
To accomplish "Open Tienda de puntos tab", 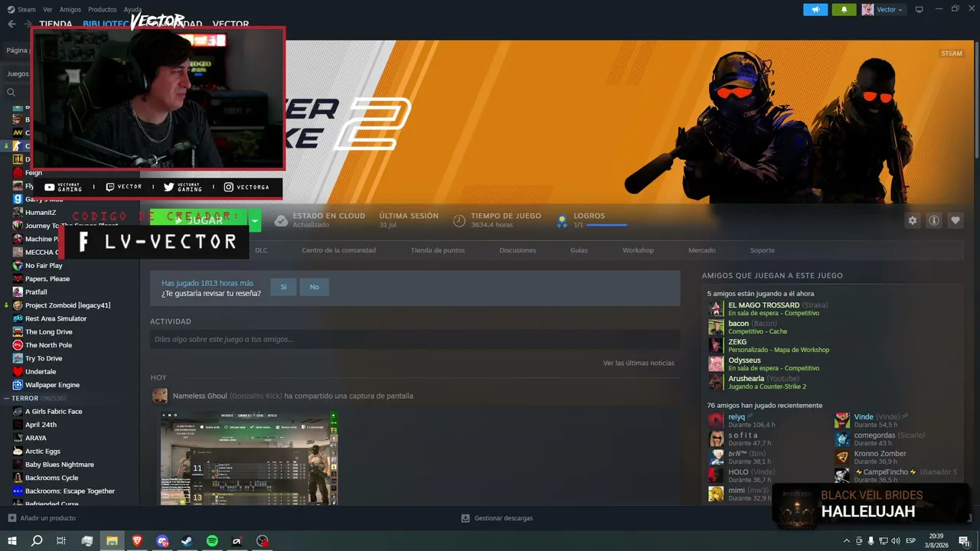I will pyautogui.click(x=437, y=250).
